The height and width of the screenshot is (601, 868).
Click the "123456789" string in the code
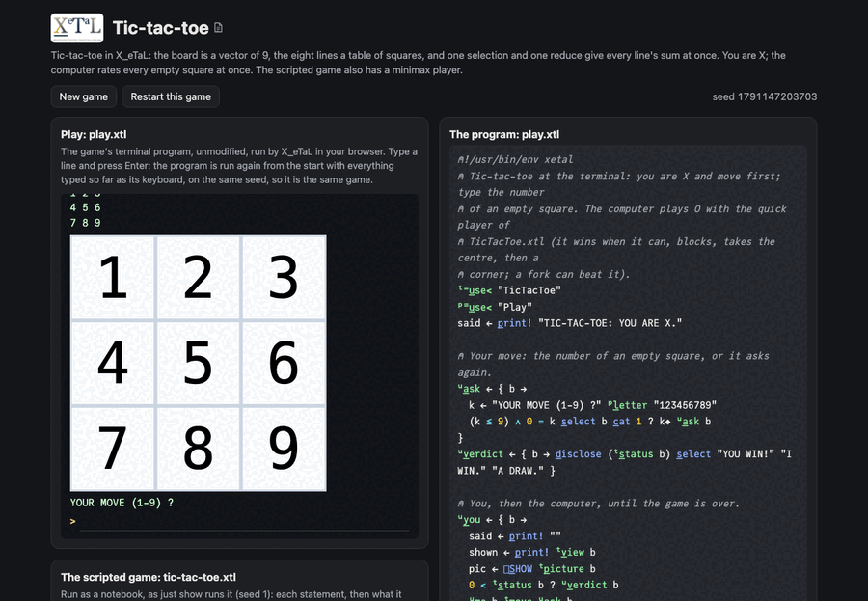(x=685, y=405)
